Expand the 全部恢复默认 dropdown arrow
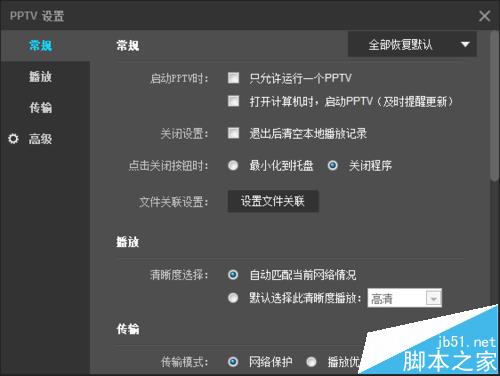Image resolution: width=500 pixels, height=376 pixels. pyautogui.click(x=465, y=44)
